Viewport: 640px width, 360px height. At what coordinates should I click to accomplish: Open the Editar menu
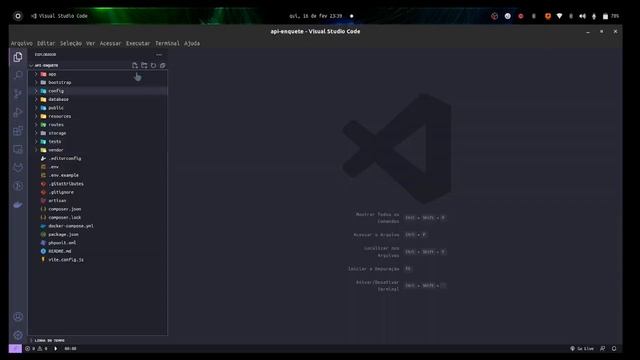(46, 43)
